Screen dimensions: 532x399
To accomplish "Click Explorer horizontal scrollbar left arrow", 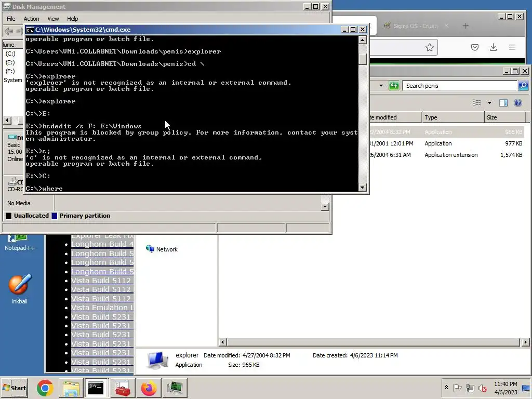I will 222,342.
